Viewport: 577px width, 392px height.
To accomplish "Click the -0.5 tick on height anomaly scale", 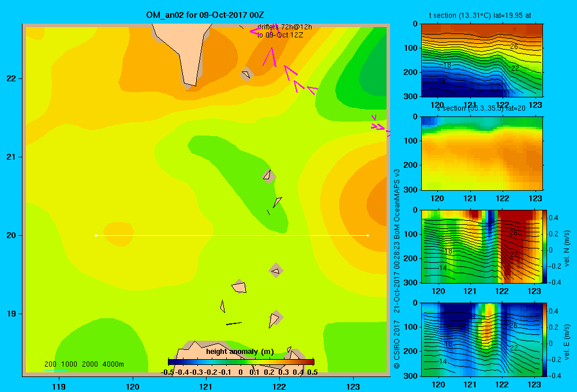I will click(x=167, y=372).
